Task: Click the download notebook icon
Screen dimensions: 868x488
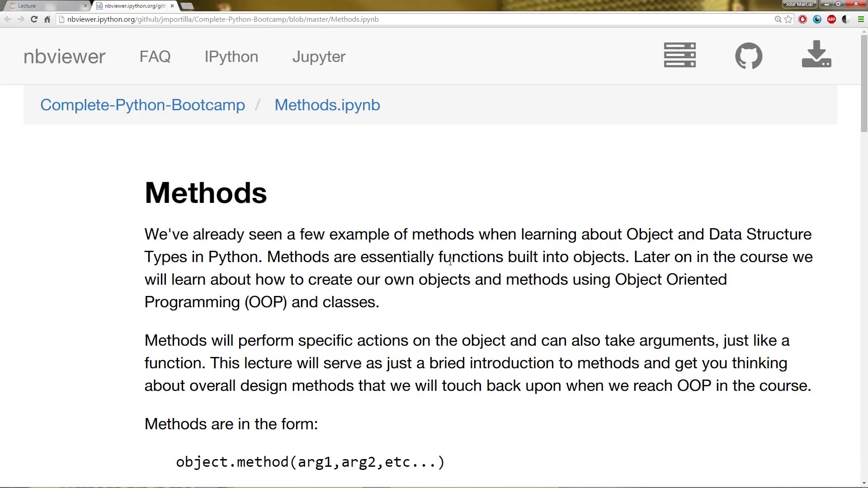Action: point(816,54)
